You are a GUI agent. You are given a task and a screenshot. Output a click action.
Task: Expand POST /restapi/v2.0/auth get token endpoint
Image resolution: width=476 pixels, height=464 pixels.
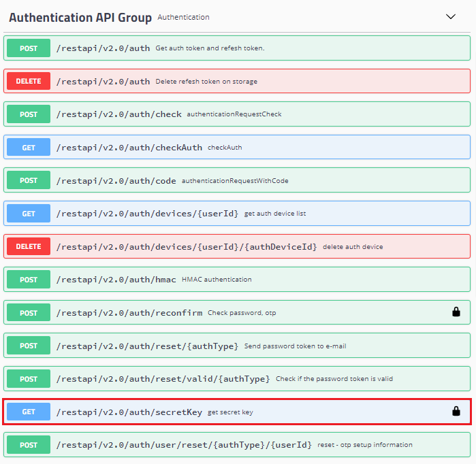pos(103,48)
